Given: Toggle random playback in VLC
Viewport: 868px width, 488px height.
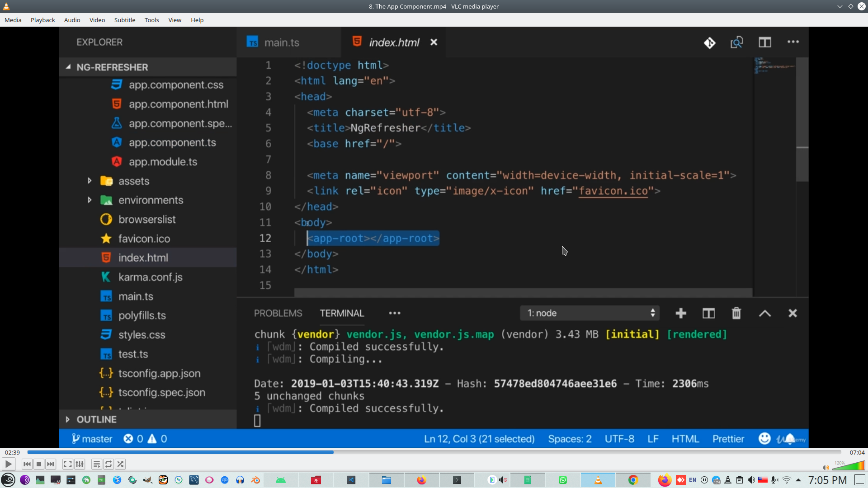Looking at the screenshot, I should pyautogui.click(x=120, y=464).
